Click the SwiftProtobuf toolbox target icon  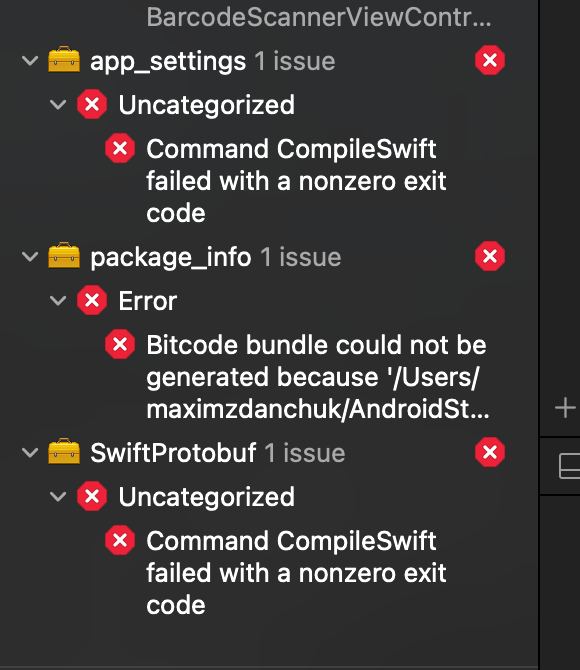coord(64,452)
